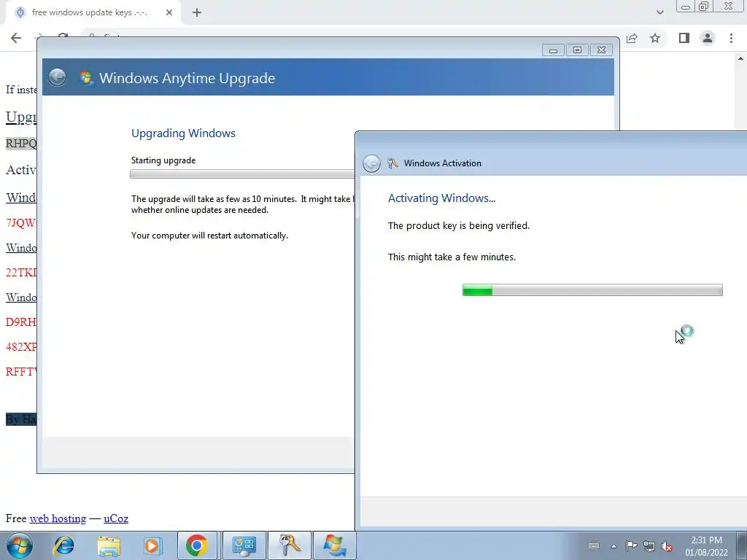Viewport: 747px width, 560px height.
Task: Open Windows Media Player from taskbar
Action: click(x=152, y=545)
